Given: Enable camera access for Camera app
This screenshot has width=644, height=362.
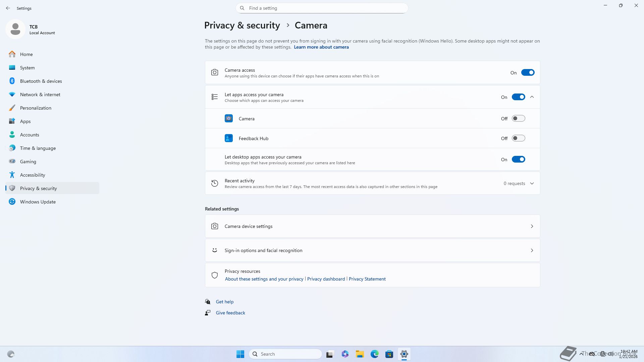Looking at the screenshot, I should (518, 119).
